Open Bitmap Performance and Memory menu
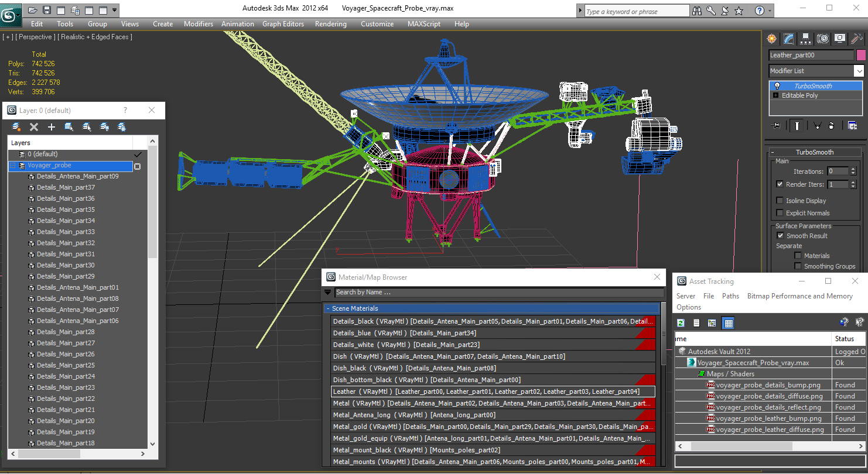Image resolution: width=868 pixels, height=474 pixels. point(799,296)
